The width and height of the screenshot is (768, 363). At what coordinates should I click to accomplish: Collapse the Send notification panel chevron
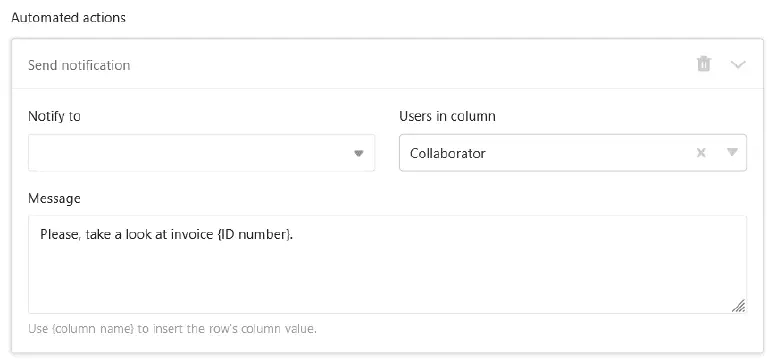pos(738,65)
